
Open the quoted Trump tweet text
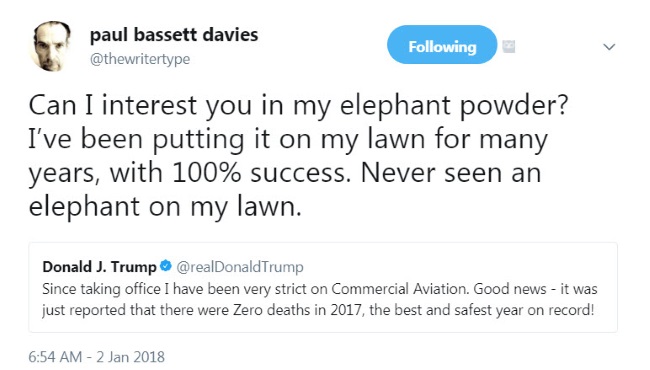pos(319,299)
